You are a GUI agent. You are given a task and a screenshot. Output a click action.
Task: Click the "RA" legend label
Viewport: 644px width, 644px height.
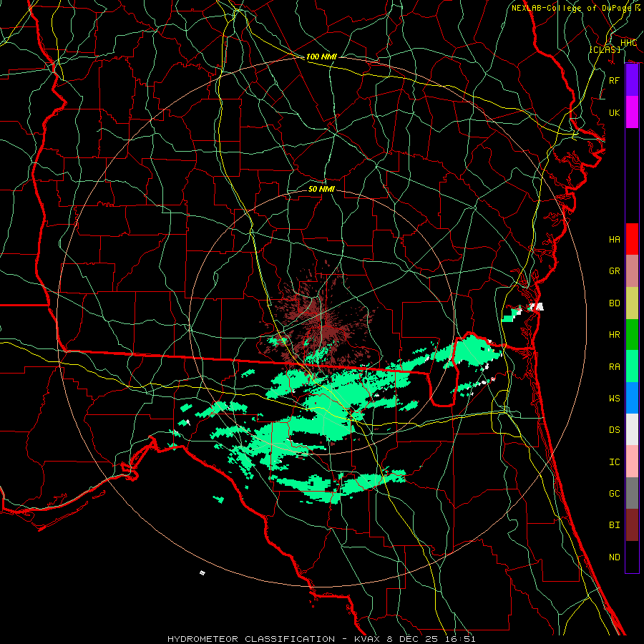[x=615, y=367]
